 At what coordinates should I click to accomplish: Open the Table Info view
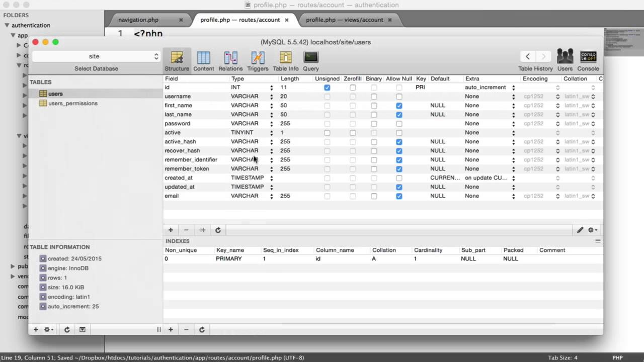tap(285, 61)
